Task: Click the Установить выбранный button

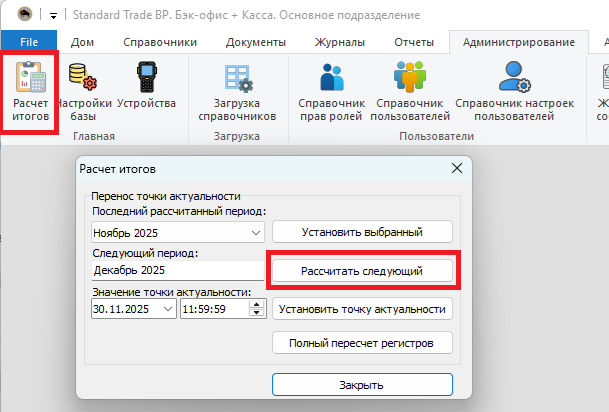Action: (362, 232)
